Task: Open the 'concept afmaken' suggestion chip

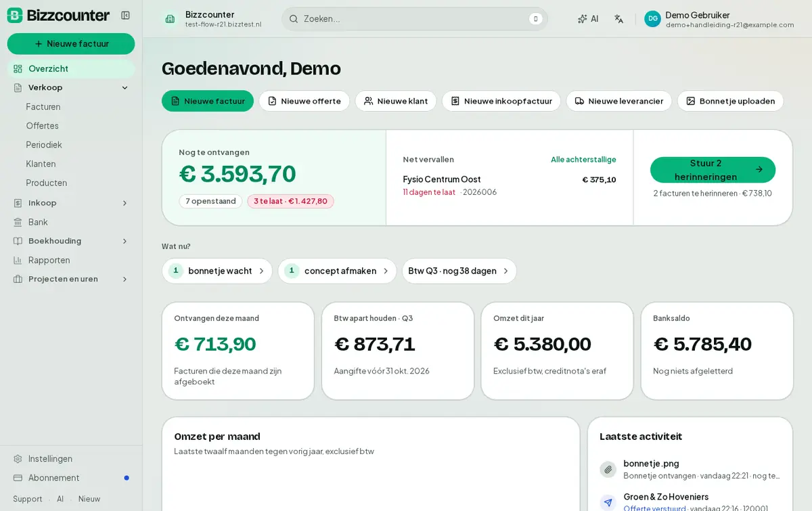Action: click(x=337, y=271)
